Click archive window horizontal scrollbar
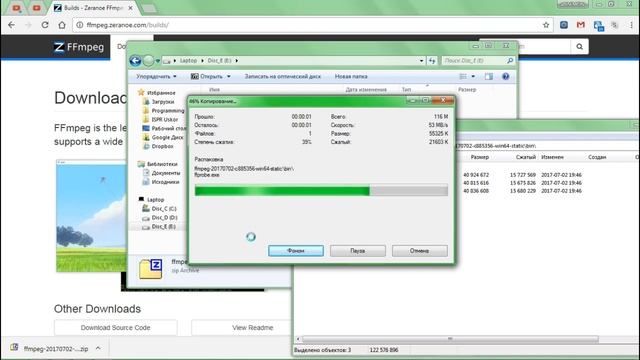The width and height of the screenshot is (640, 360). (450, 339)
